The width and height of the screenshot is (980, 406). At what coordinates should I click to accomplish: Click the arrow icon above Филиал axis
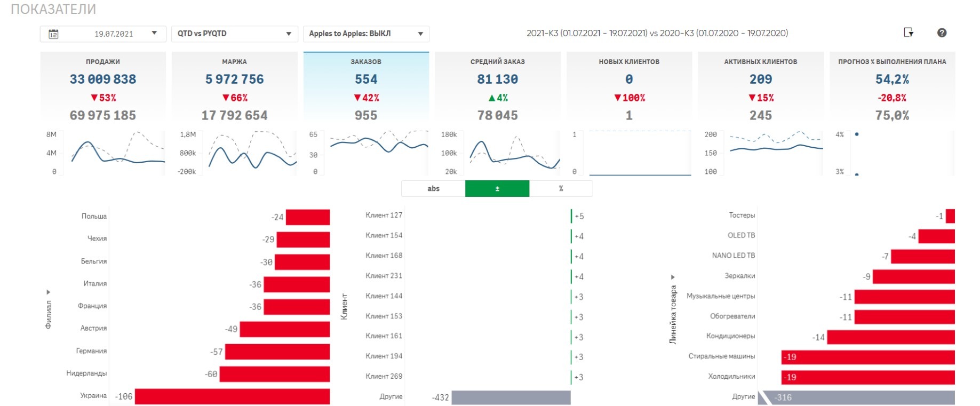point(48,292)
